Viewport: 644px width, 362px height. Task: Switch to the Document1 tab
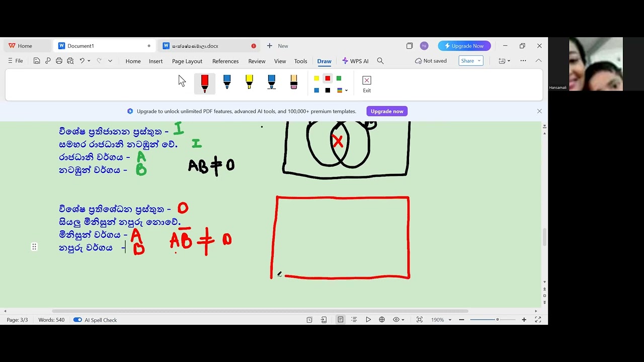(105, 46)
